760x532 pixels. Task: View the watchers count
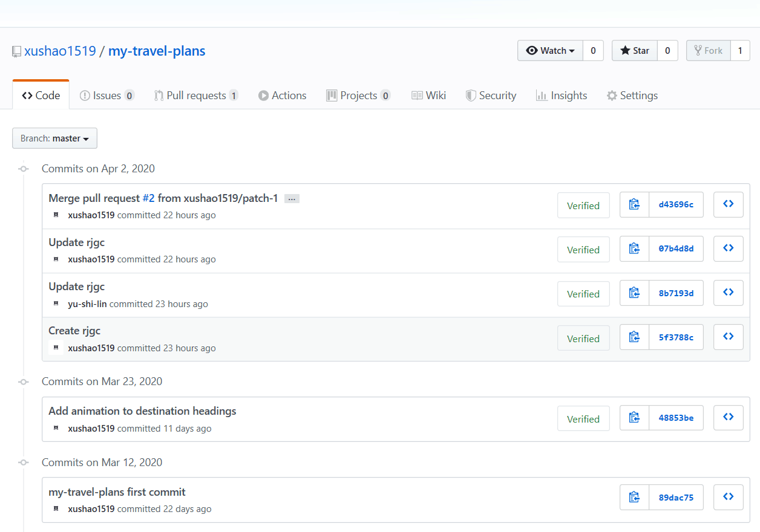[593, 51]
